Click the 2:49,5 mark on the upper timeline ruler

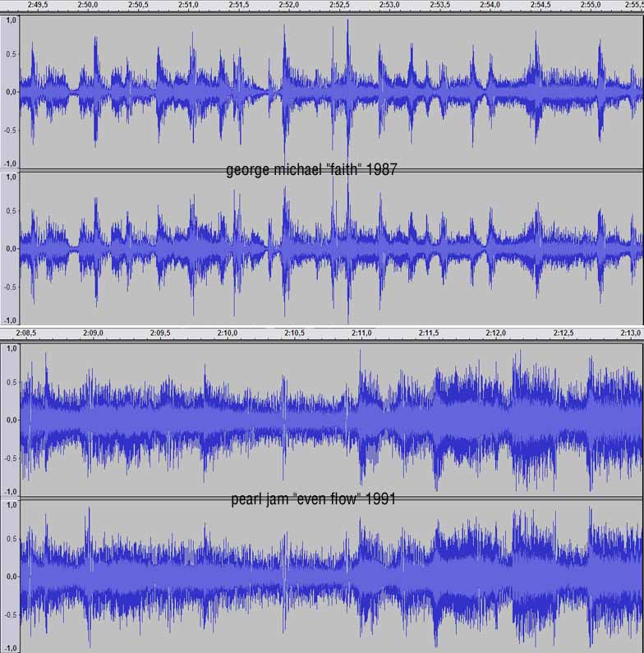pyautogui.click(x=38, y=5)
